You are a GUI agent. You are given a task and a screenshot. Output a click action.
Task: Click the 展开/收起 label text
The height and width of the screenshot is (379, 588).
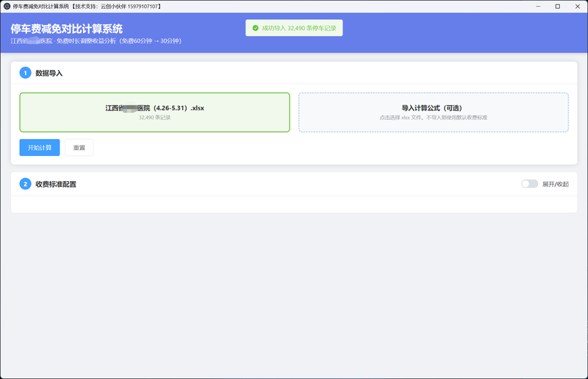(x=556, y=184)
